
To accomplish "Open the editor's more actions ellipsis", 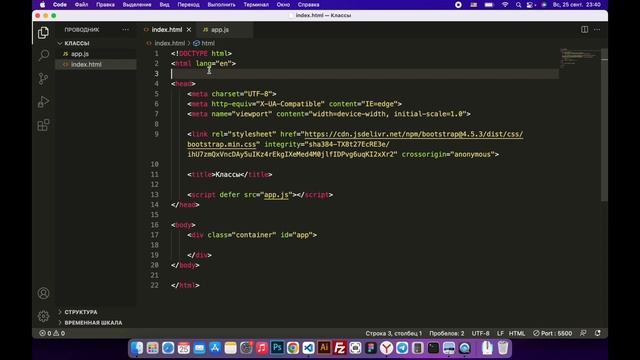I will click(597, 29).
